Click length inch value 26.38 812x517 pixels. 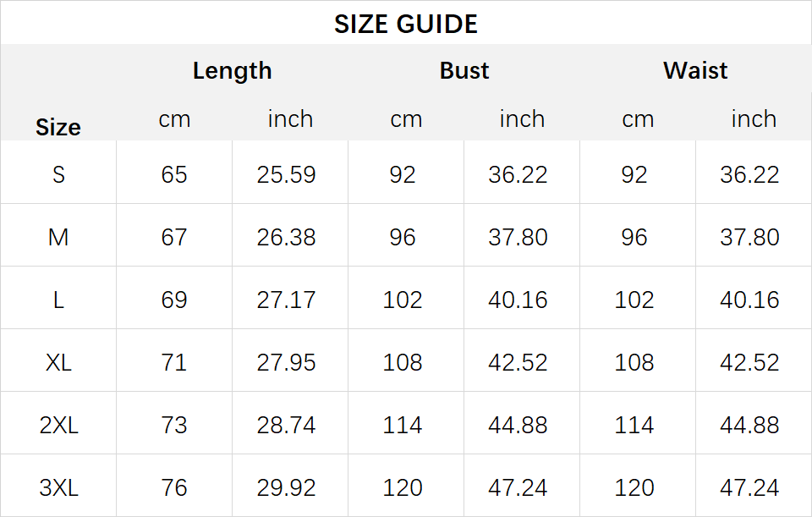point(287,237)
